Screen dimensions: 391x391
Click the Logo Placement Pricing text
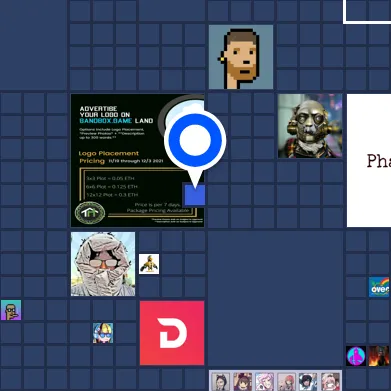click(x=109, y=157)
